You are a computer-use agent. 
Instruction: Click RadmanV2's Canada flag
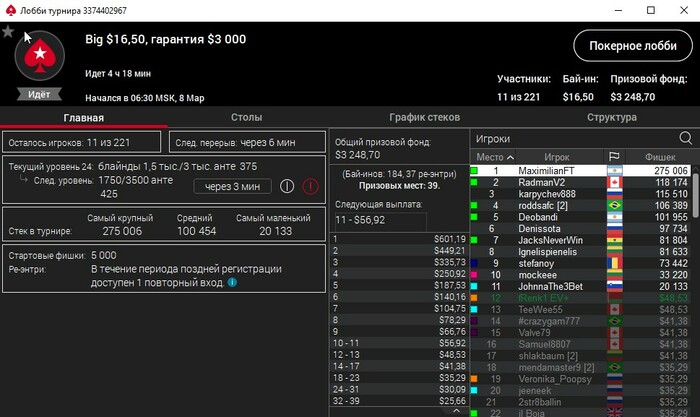[614, 182]
